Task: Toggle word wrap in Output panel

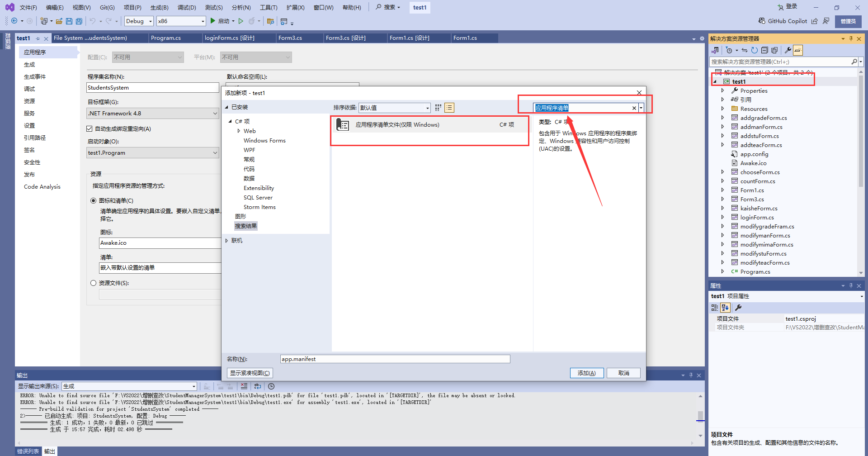Action: [x=258, y=386]
